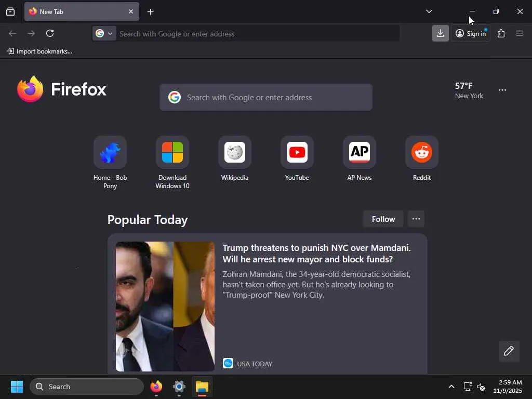Open the Reddit shortcut
The height and width of the screenshot is (399, 532).
(x=422, y=159)
